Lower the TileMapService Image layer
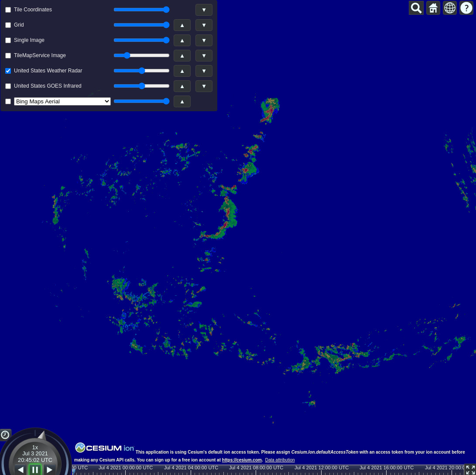476x475 pixels. coord(204,55)
